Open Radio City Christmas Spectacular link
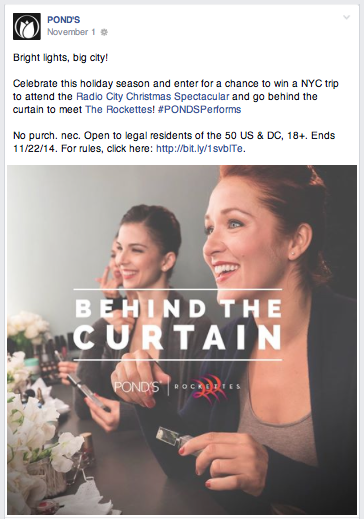Image resolution: width=364 pixels, height=519 pixels. pyautogui.click(x=153, y=96)
